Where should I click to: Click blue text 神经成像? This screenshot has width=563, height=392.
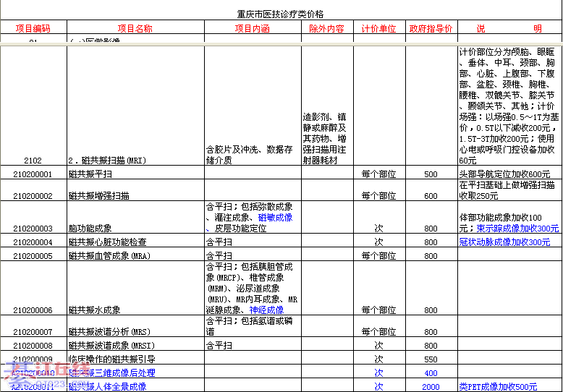coord(267,310)
